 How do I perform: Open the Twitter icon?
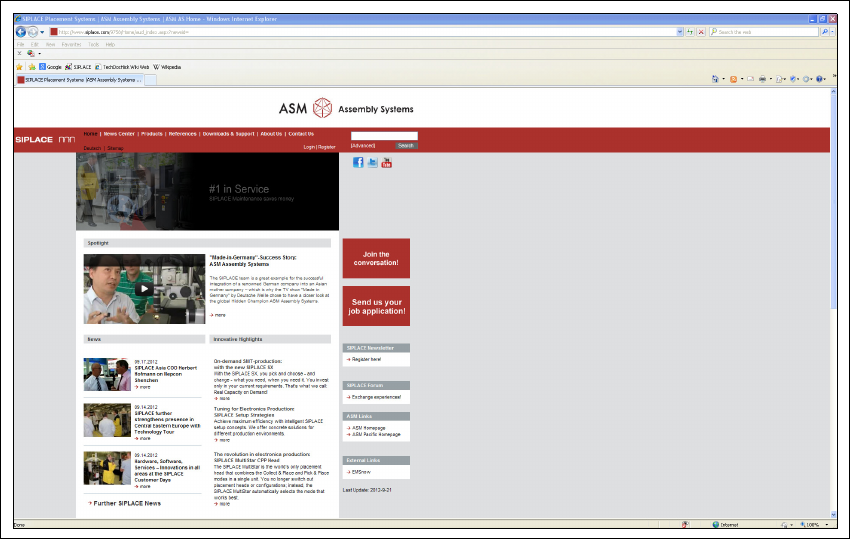(x=372, y=162)
